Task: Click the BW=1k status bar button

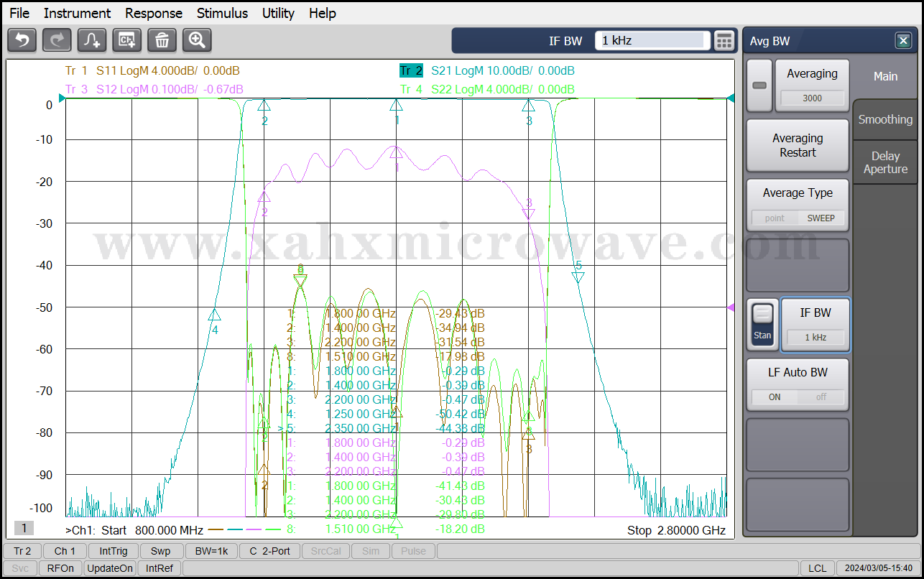Action: coord(211,551)
